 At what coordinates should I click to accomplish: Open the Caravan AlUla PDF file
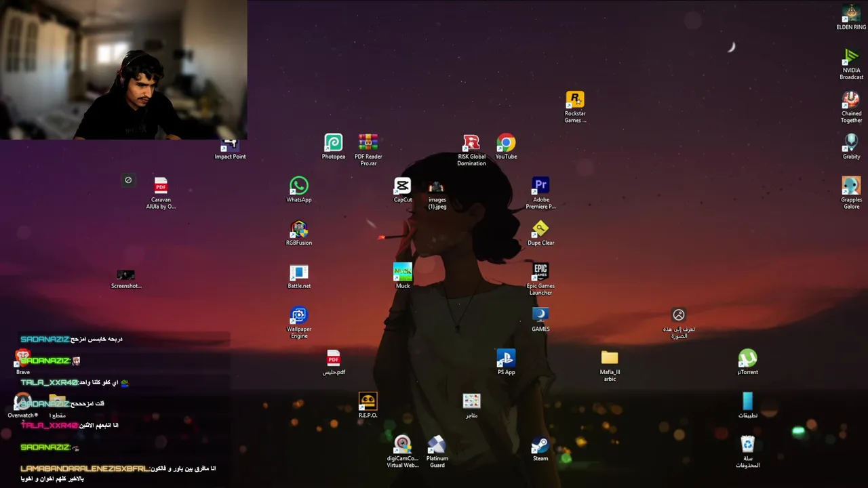click(161, 193)
